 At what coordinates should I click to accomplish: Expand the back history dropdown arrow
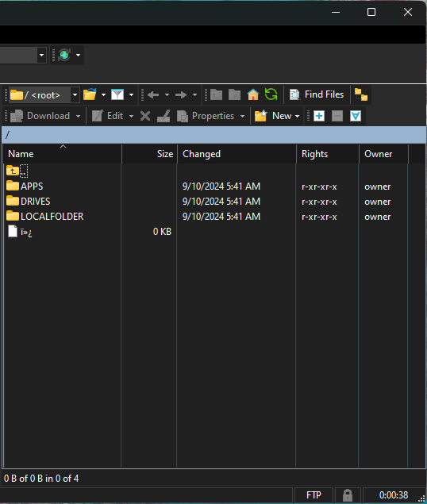[x=167, y=94]
